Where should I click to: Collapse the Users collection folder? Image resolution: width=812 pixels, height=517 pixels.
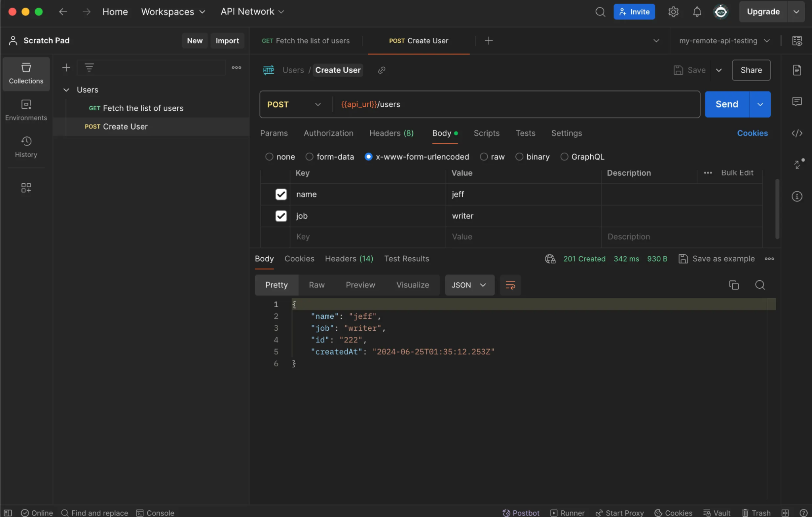(66, 90)
